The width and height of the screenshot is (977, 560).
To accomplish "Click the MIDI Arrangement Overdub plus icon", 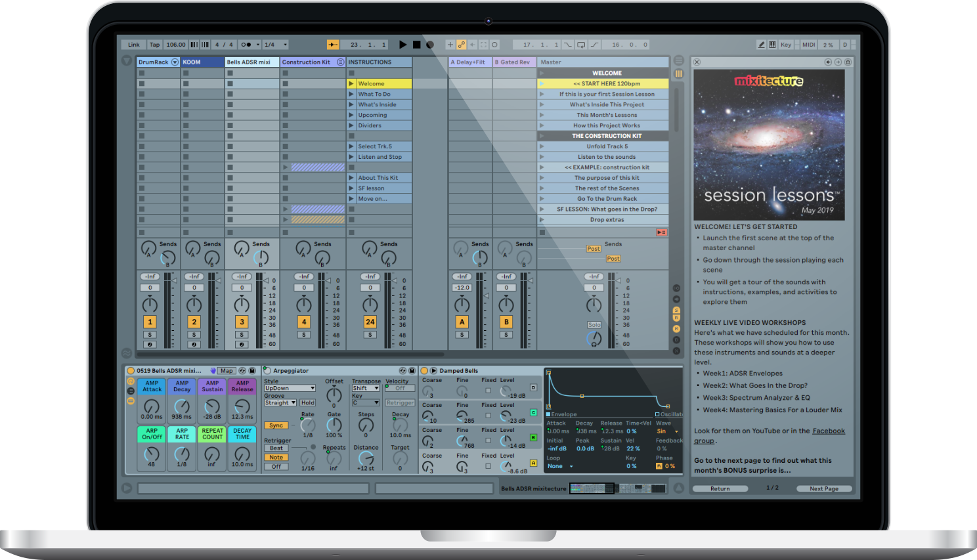I will (450, 45).
